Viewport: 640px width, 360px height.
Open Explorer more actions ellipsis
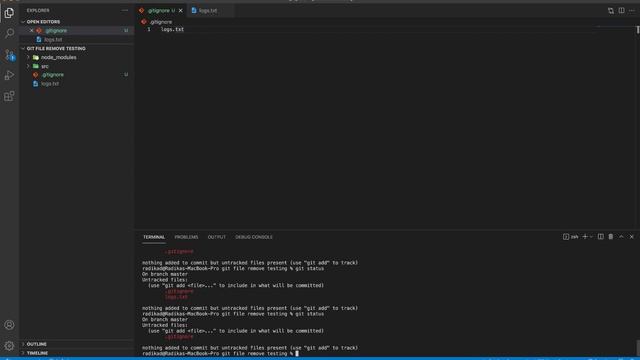coord(124,10)
